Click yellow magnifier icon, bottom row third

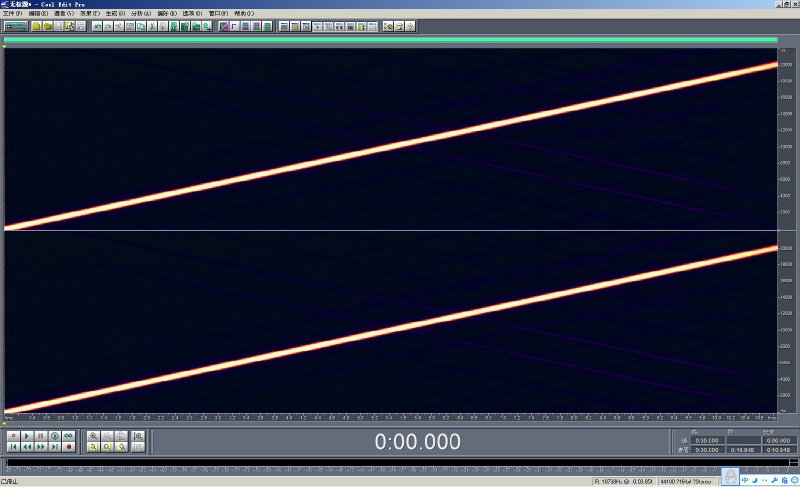(x=121, y=447)
